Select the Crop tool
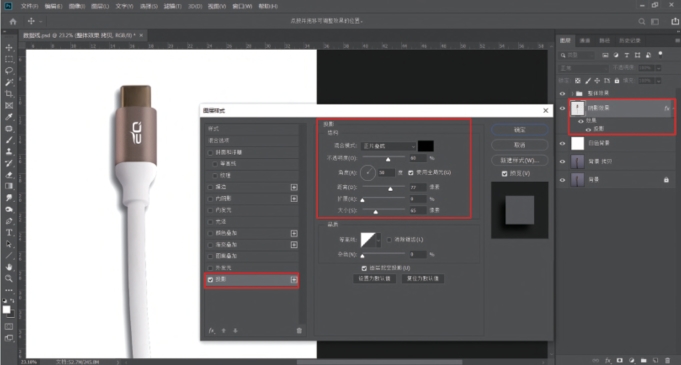 click(x=9, y=94)
